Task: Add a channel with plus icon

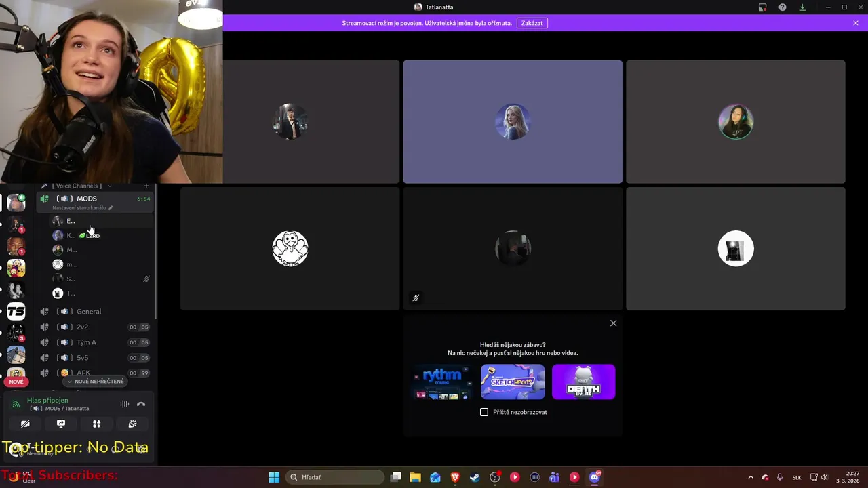Action: tap(146, 186)
